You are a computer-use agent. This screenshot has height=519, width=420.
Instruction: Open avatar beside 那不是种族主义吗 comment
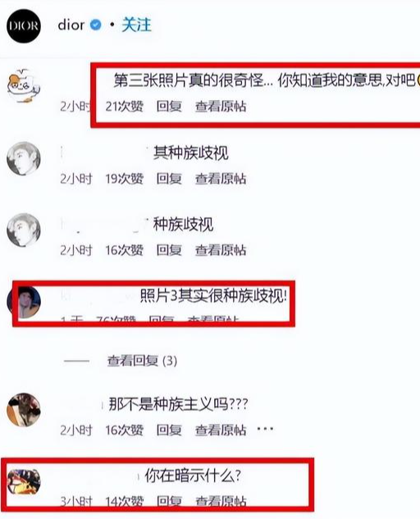[24, 409]
